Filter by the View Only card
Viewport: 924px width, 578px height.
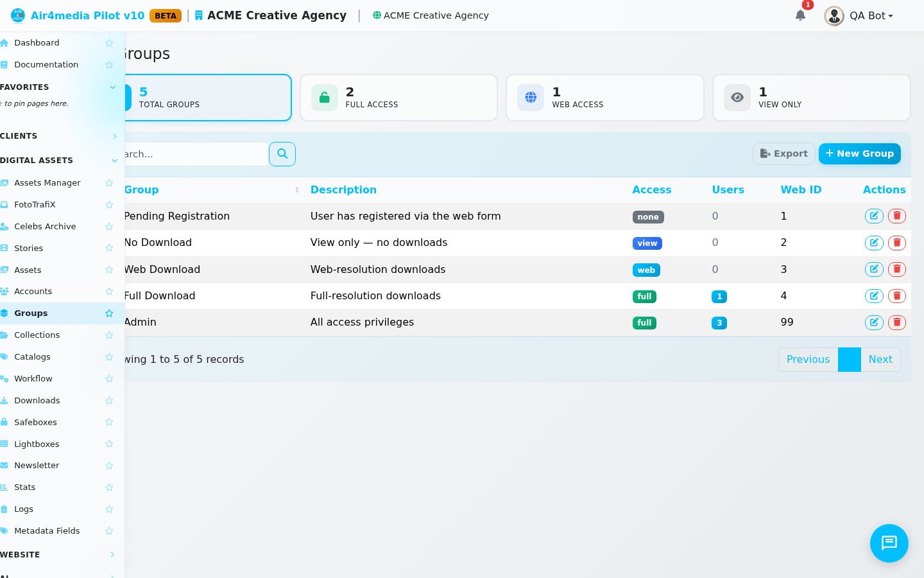tap(812, 98)
